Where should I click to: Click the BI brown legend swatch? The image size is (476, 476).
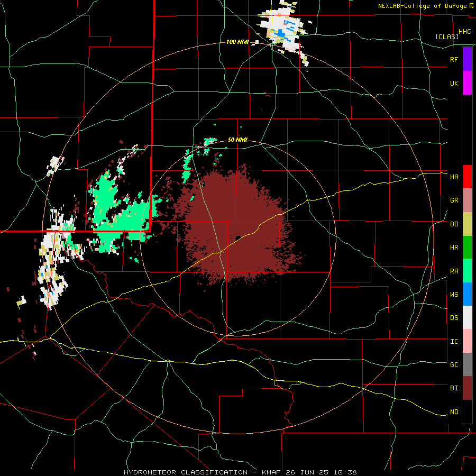click(x=467, y=388)
